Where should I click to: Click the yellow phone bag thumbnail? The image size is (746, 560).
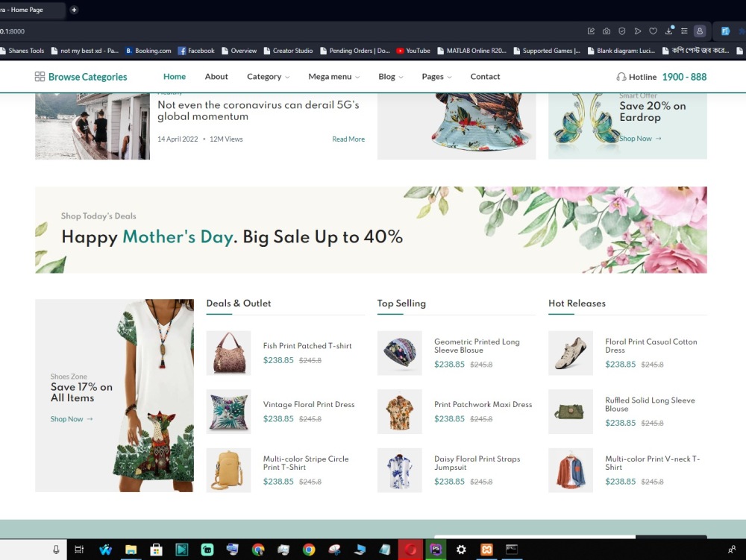click(228, 471)
